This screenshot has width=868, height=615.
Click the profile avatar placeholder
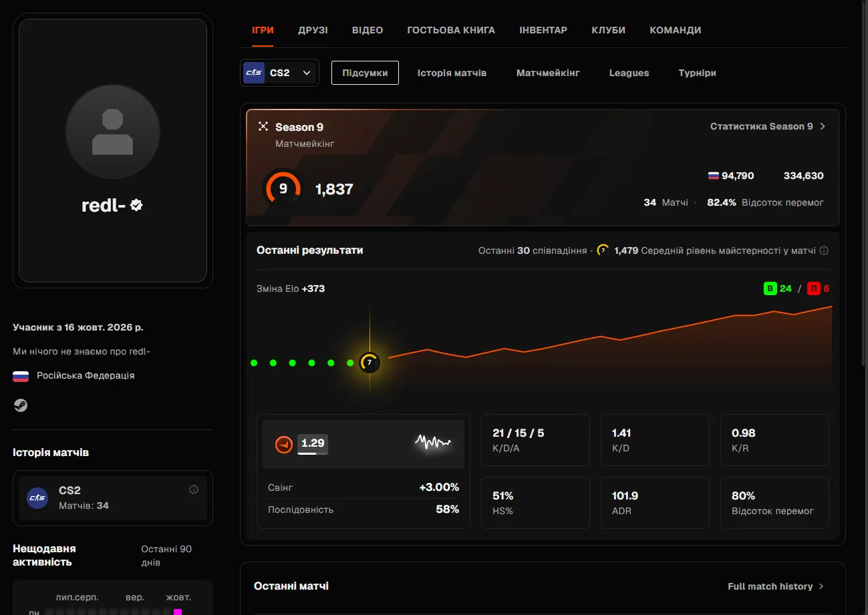(113, 132)
